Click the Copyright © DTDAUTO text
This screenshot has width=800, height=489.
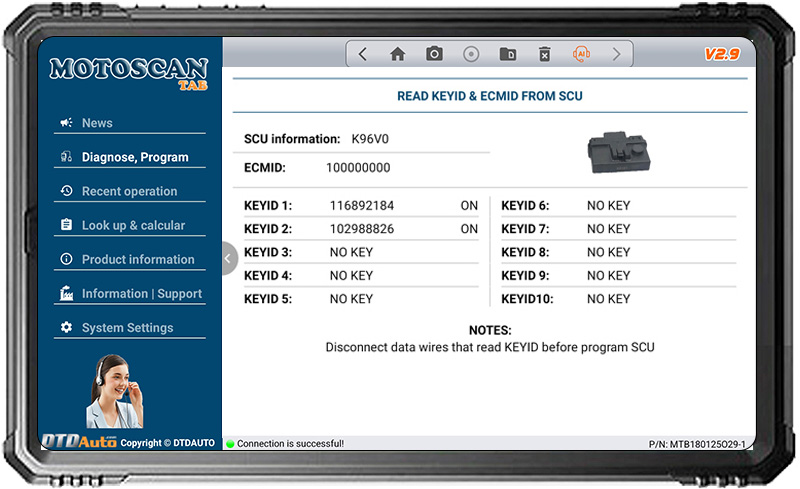tap(167, 443)
